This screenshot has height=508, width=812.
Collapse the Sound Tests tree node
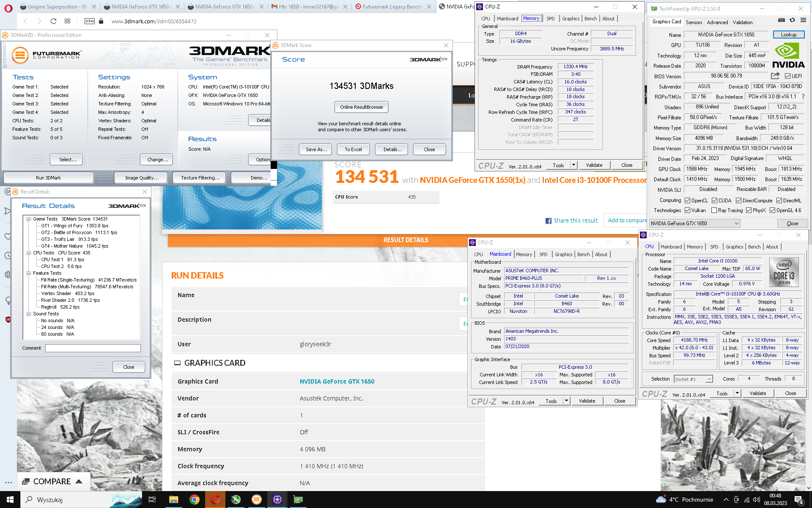pyautogui.click(x=29, y=314)
